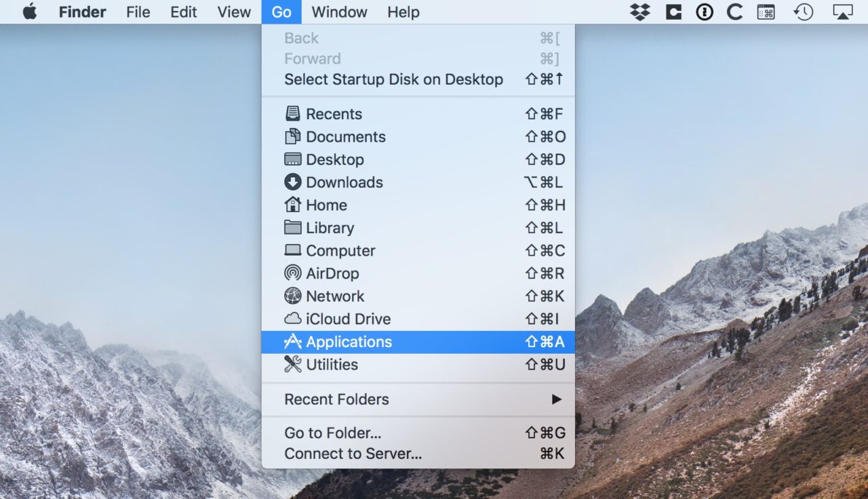This screenshot has height=499, width=868.
Task: Select the "AirDrop" label in Go menu
Action: 332,273
